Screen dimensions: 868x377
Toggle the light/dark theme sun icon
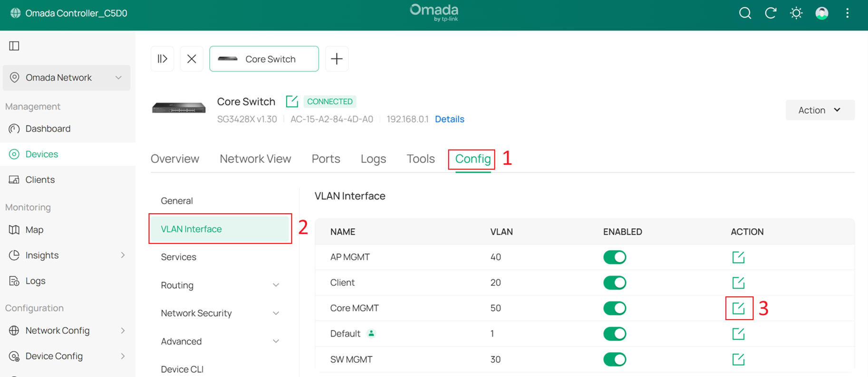pos(796,13)
